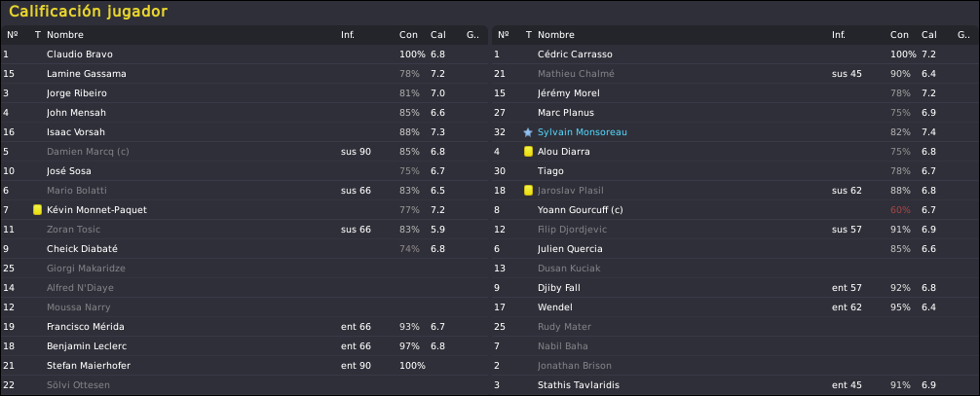Sort left table by Con column header
The height and width of the screenshot is (396, 980).
click(x=408, y=35)
